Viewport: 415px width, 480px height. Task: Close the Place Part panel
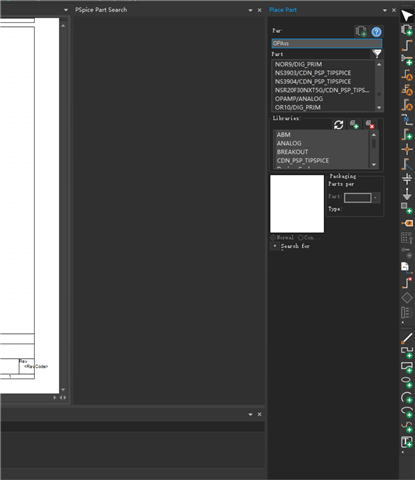coord(394,10)
